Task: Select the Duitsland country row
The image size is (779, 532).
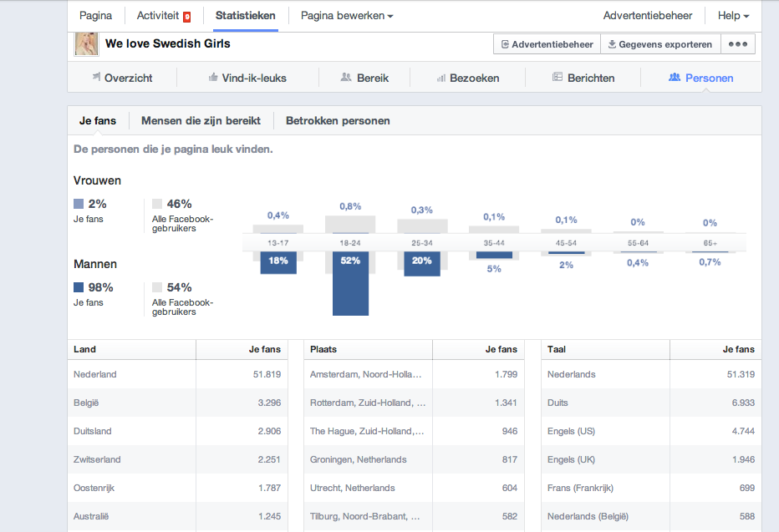Action: click(177, 431)
